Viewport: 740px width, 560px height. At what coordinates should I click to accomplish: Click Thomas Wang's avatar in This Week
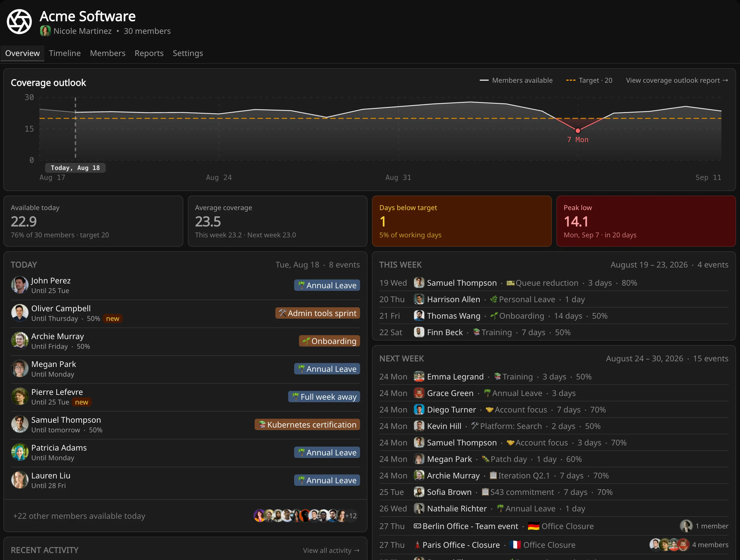419,316
